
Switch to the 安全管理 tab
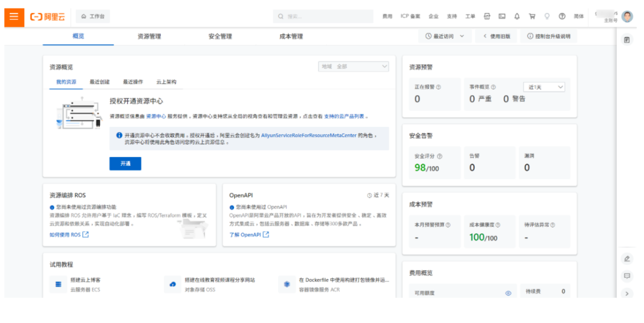coord(220,36)
